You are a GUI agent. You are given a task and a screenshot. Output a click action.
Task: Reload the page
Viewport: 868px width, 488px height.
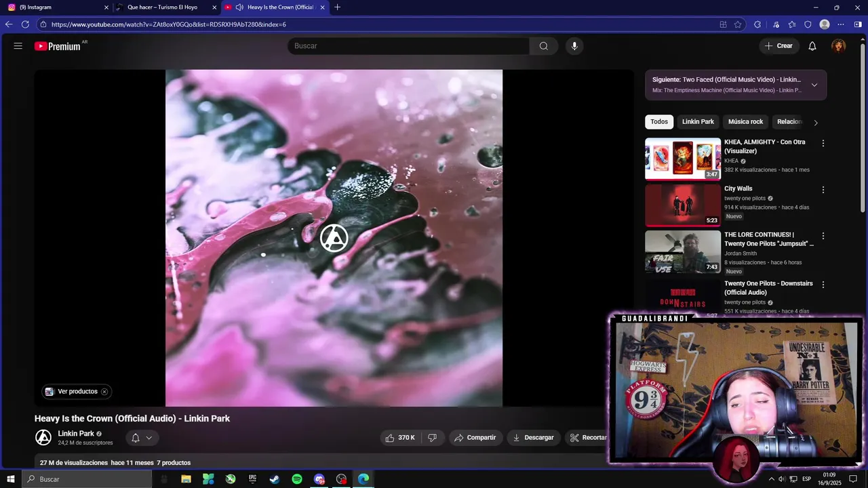click(25, 24)
